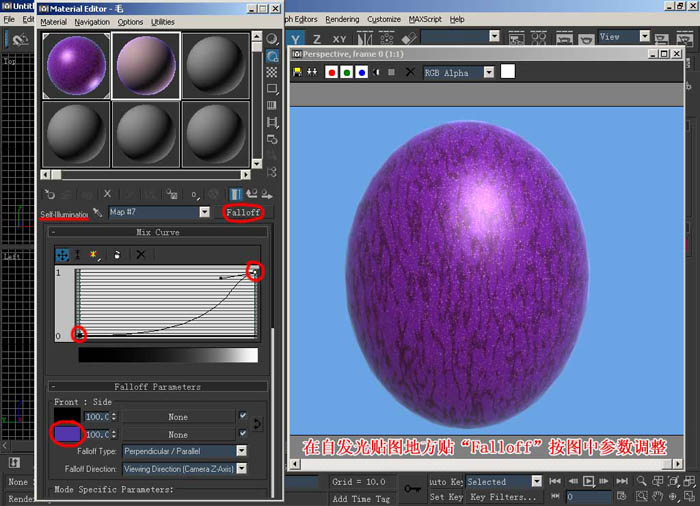
Task: Click Save Bitmap icon in render window
Action: (298, 72)
